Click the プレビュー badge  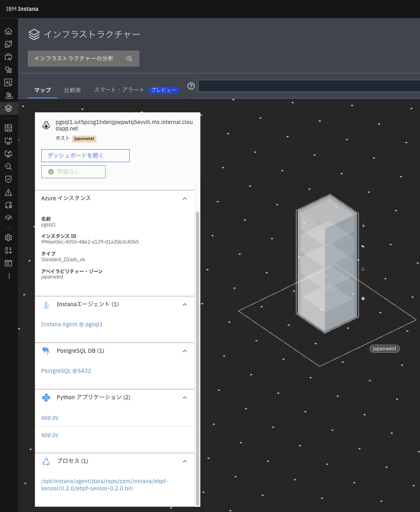(x=163, y=90)
